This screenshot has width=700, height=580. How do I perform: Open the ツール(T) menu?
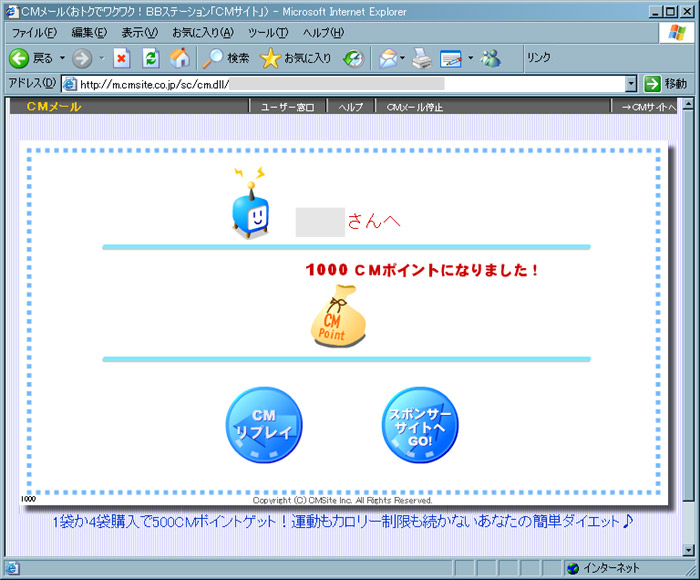tap(268, 33)
